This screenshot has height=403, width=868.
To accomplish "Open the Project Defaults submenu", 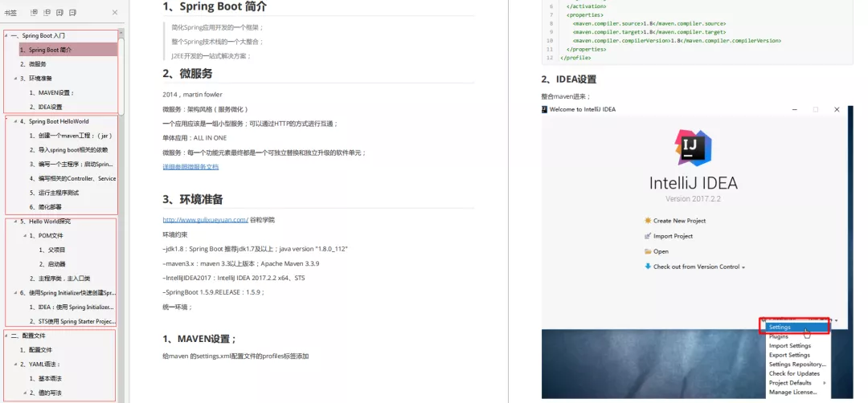I will 795,383.
